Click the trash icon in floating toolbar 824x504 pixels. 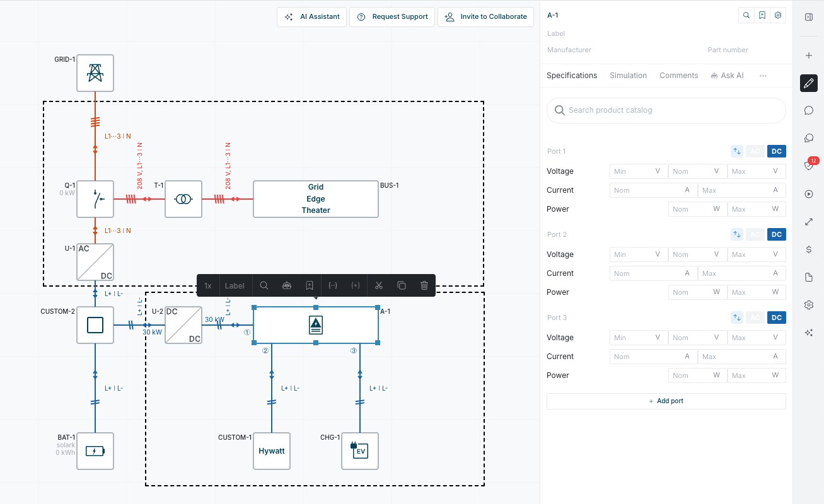pyautogui.click(x=424, y=285)
